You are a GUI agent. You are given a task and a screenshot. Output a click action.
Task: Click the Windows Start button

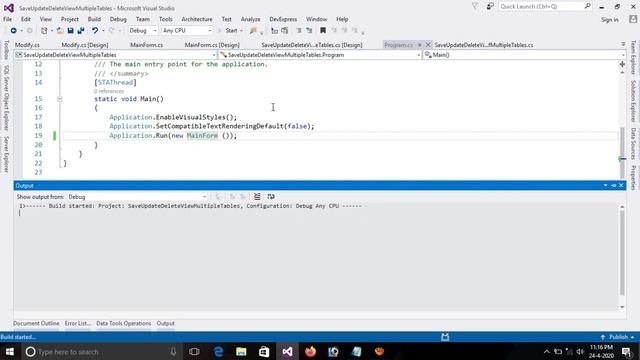pos(10,351)
